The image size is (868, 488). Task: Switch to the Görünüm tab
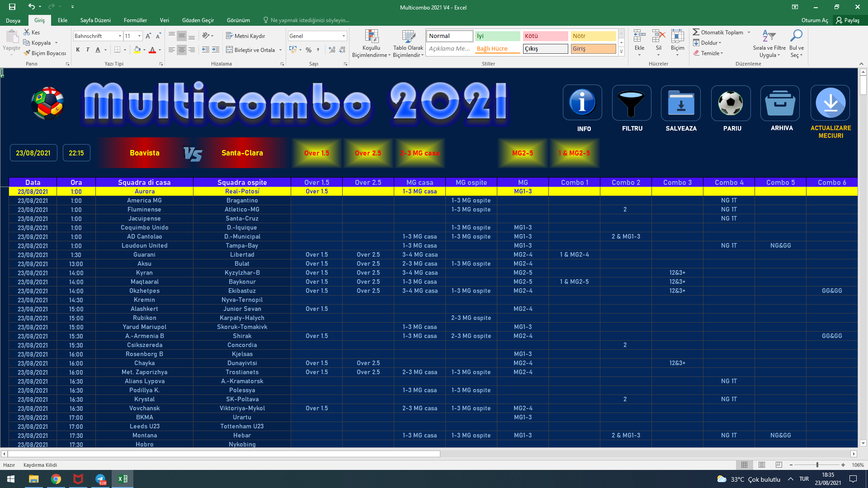tap(238, 20)
